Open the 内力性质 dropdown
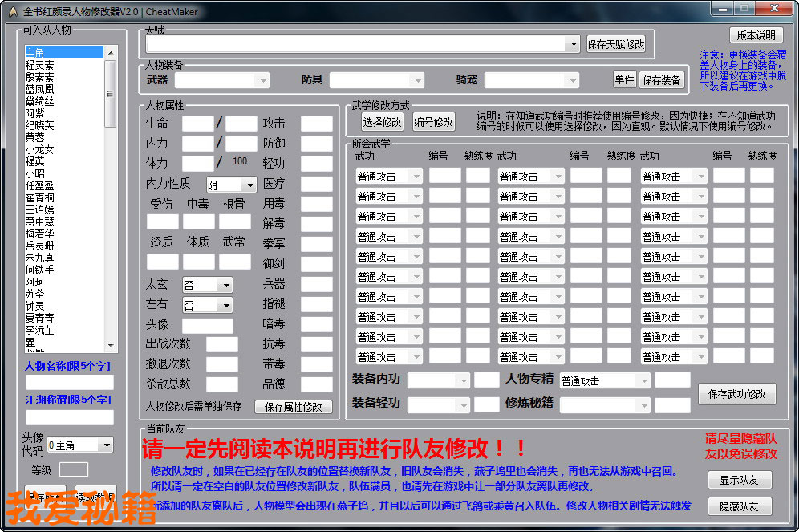Screen dimensions: 799x532 pyautogui.click(x=249, y=185)
